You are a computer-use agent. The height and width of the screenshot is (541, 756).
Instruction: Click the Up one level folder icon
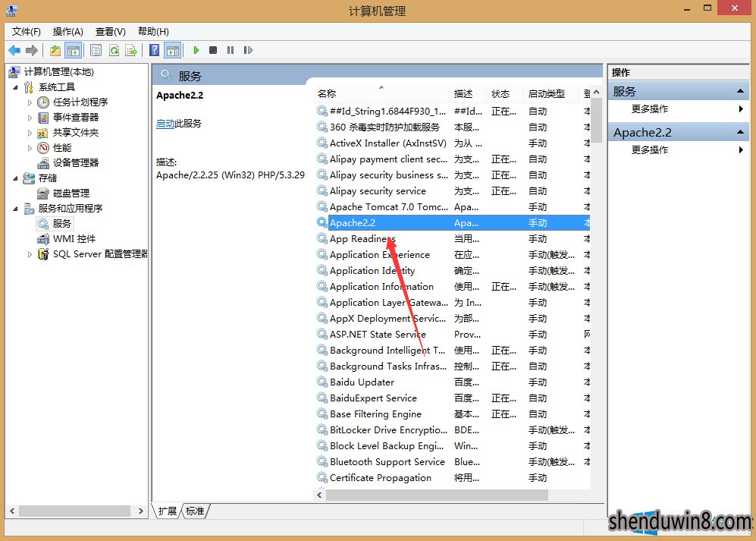click(x=55, y=50)
